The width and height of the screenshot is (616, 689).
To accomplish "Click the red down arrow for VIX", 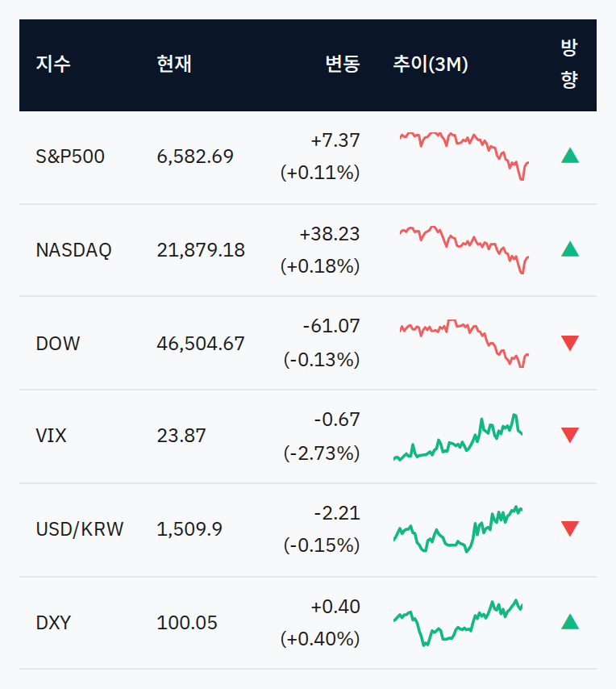I will (570, 435).
